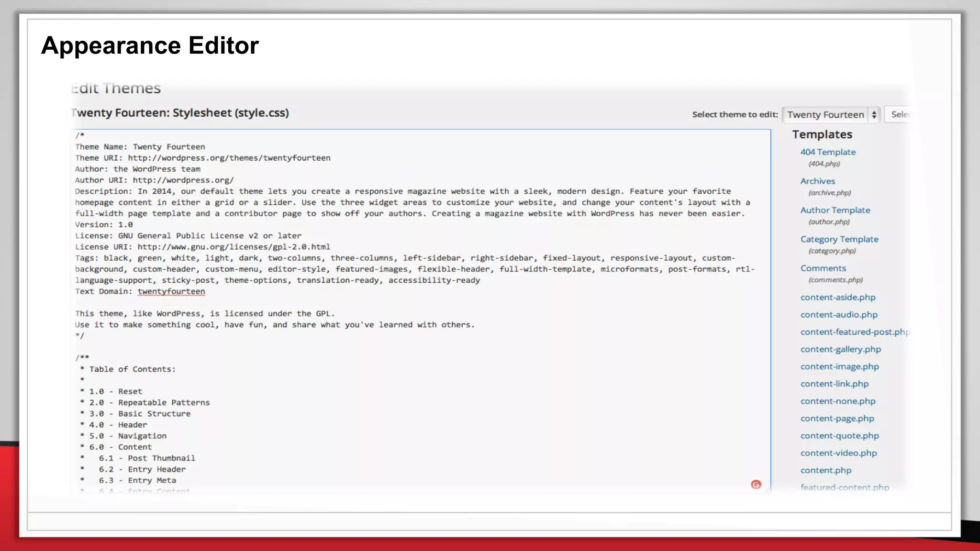Click the Theme URI line
Screen dimensions: 980x551
tap(202, 158)
